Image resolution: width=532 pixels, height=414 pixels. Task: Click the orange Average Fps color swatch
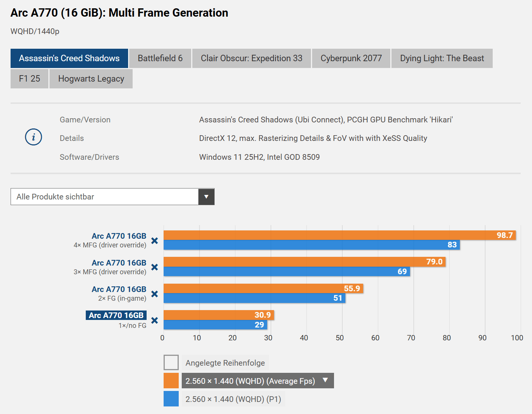(171, 381)
